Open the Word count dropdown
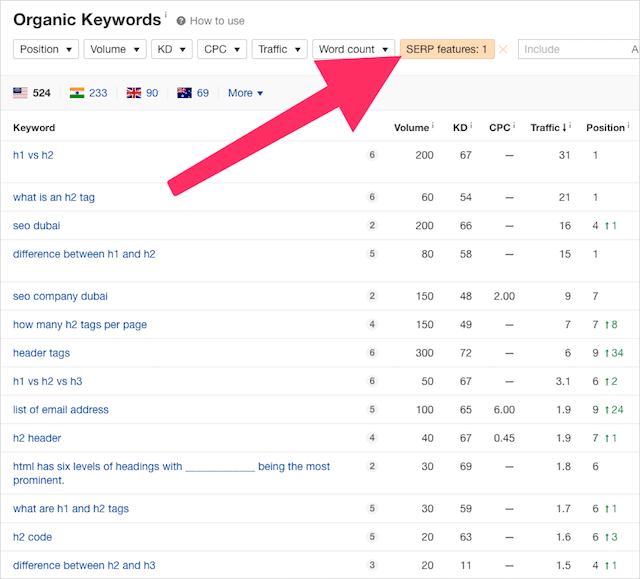 (x=353, y=49)
